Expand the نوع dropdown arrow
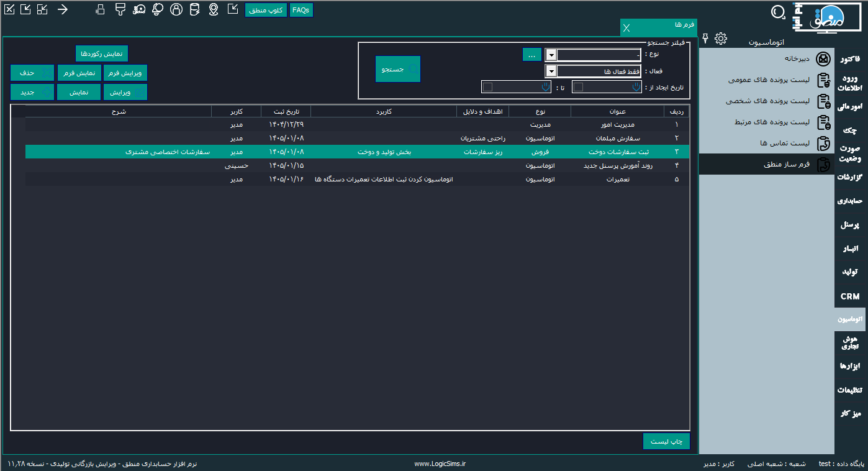Image resolution: width=868 pixels, height=471 pixels. [551, 55]
